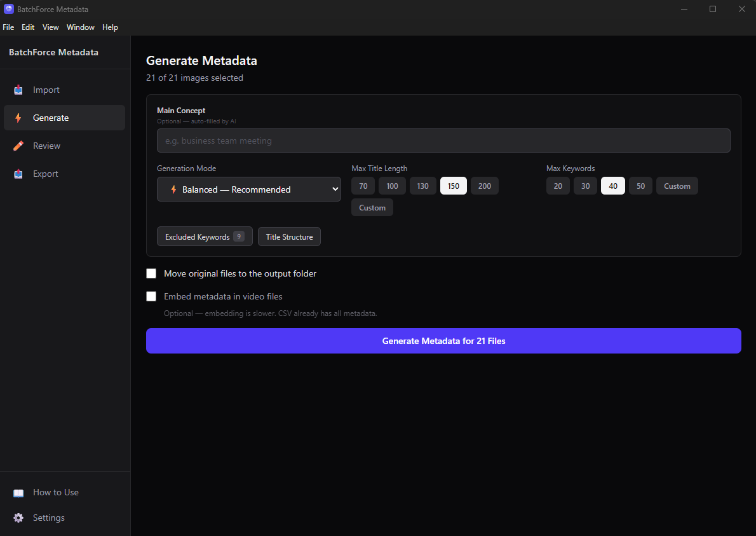This screenshot has height=536, width=756.
Task: Check the Embed metadata in video files option
Action: click(151, 296)
